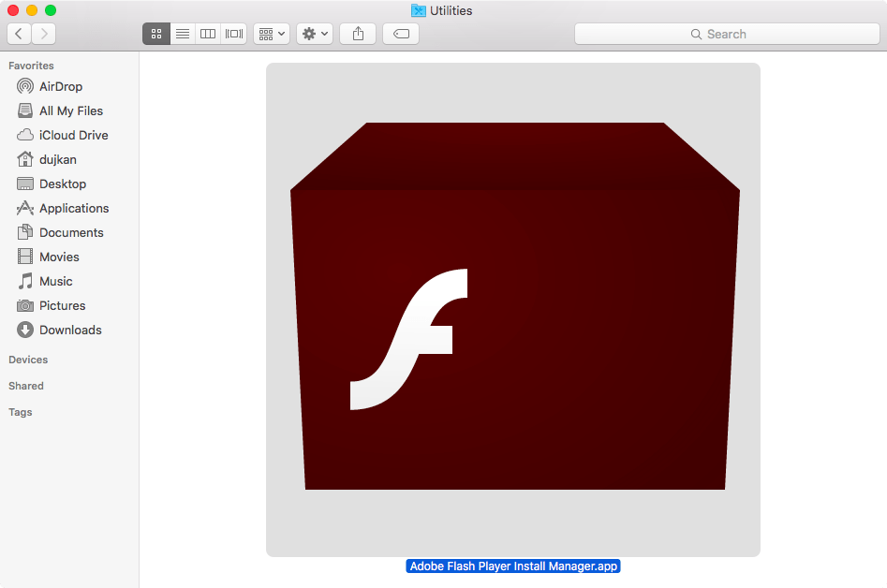Click the Movies film icon
Image resolution: width=887 pixels, height=588 pixels.
(25, 257)
